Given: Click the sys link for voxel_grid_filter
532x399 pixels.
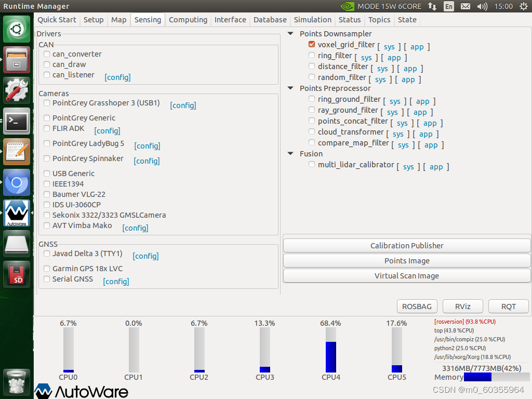Looking at the screenshot, I should tap(389, 47).
